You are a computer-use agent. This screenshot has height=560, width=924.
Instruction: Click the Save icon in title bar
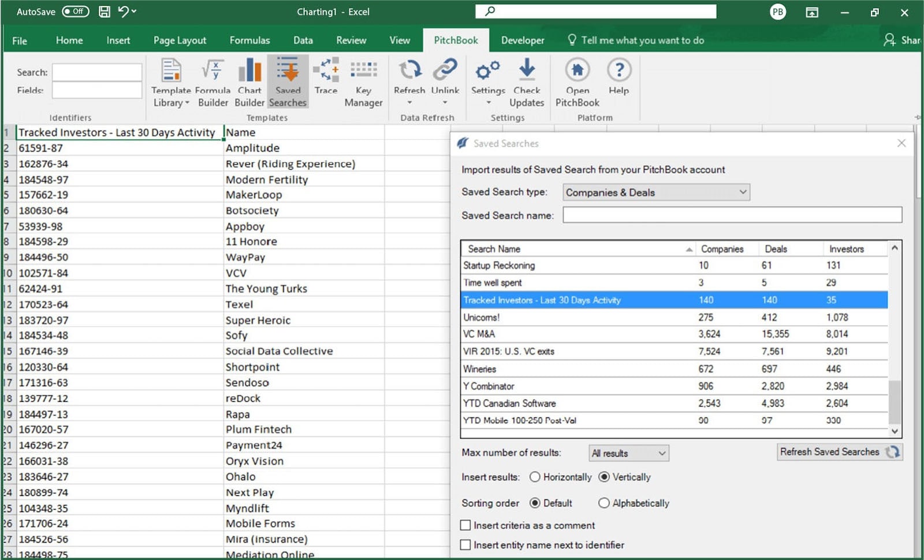[105, 12]
